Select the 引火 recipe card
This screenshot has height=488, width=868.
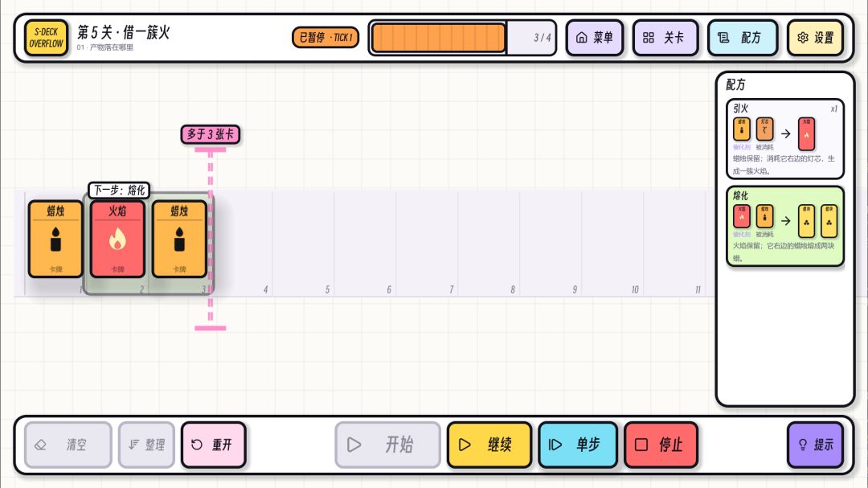pos(785,138)
